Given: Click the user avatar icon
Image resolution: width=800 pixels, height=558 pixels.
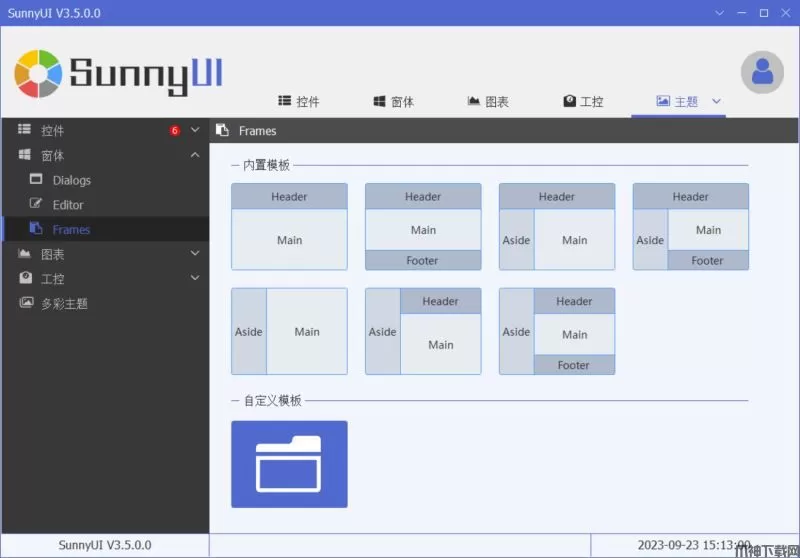Looking at the screenshot, I should coord(762,72).
